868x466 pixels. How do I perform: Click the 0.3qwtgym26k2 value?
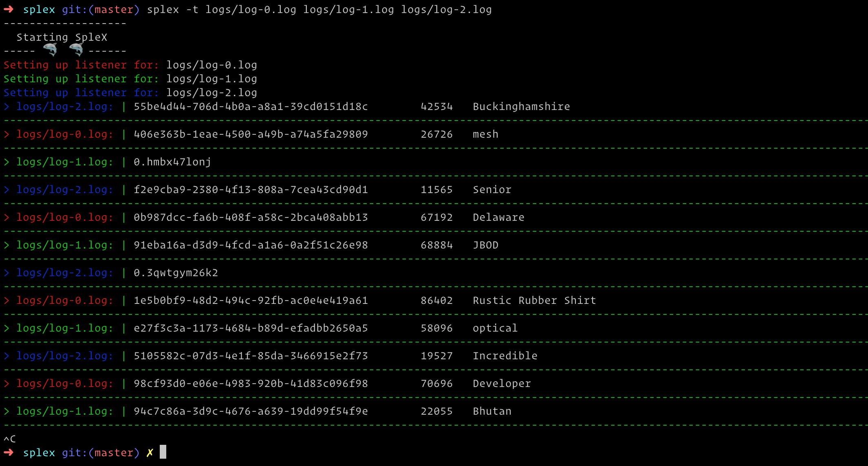click(x=176, y=273)
